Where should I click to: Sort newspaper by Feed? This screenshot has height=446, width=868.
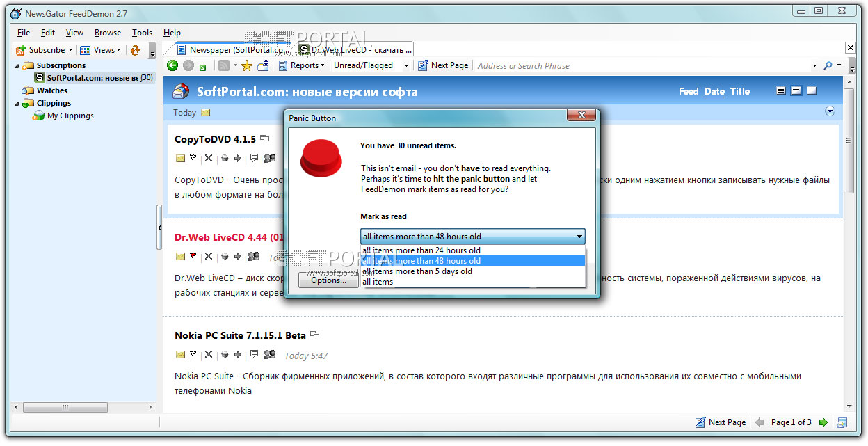click(x=689, y=91)
